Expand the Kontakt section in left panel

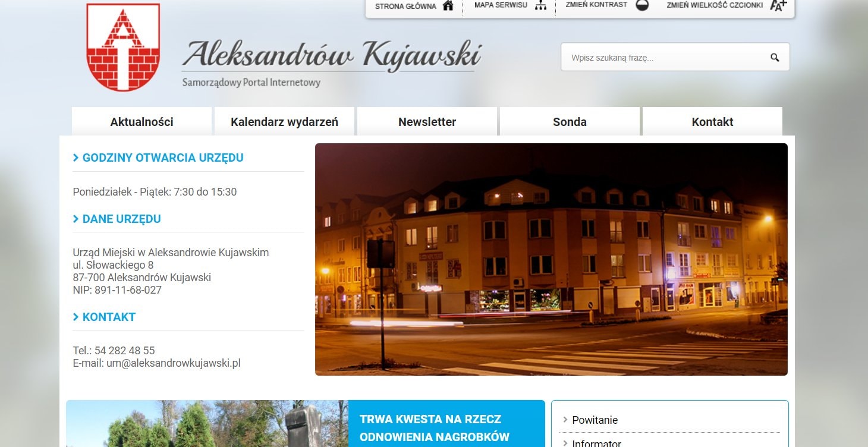pyautogui.click(x=109, y=317)
